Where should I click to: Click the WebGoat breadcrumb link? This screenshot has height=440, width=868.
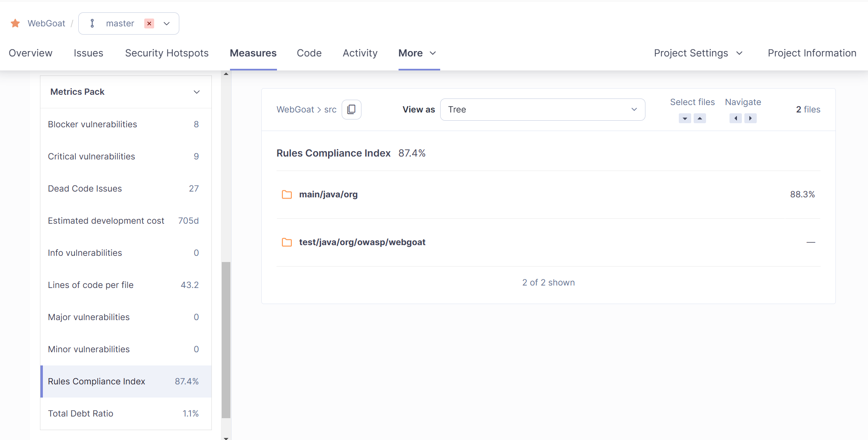(x=295, y=110)
